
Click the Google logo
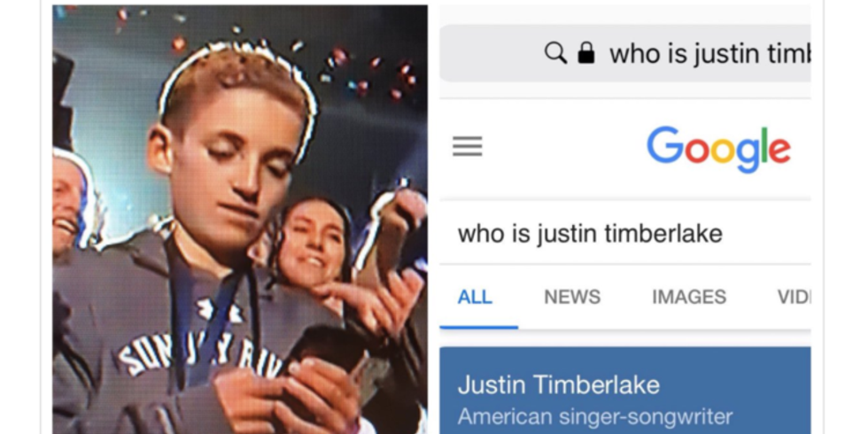tap(718, 150)
